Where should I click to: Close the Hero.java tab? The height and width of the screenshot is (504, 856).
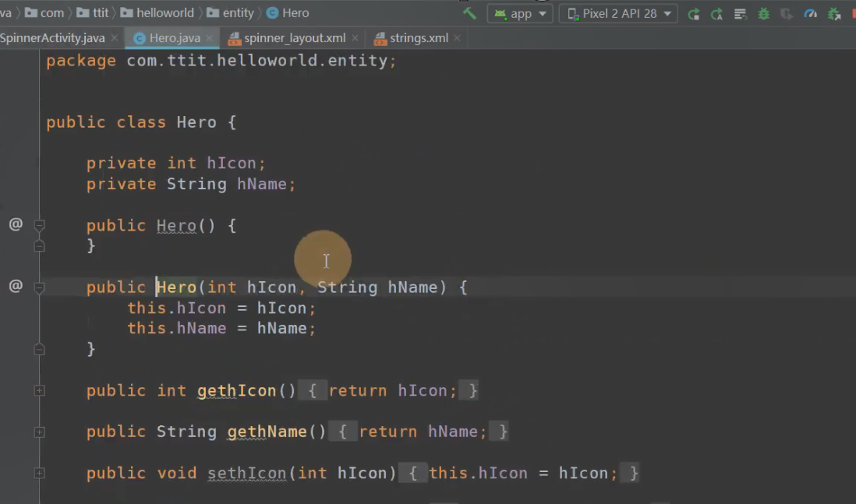209,38
